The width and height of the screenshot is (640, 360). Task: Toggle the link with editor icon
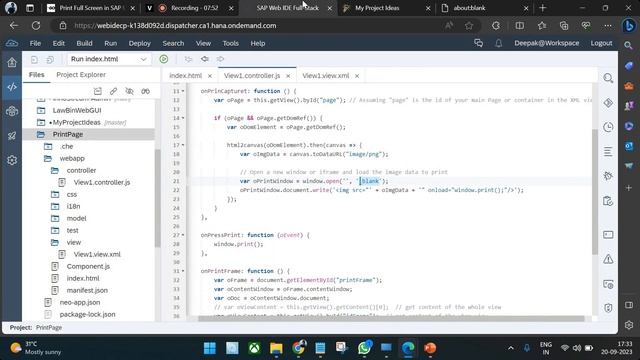[113, 91]
